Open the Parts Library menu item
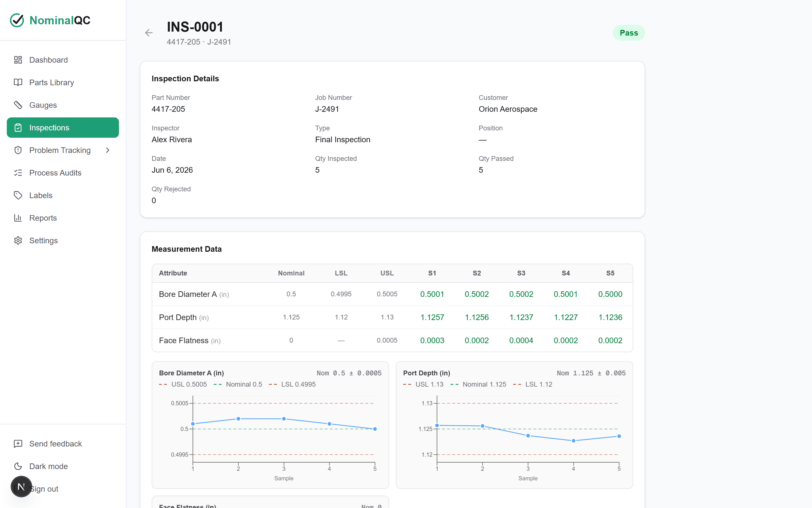The image size is (812, 508). [x=63, y=82]
